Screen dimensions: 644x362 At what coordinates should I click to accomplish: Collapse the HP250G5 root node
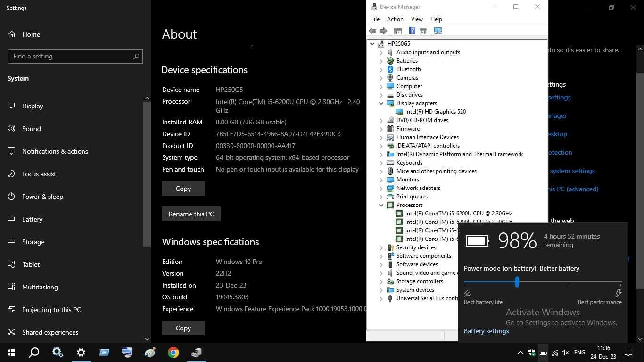[372, 44]
